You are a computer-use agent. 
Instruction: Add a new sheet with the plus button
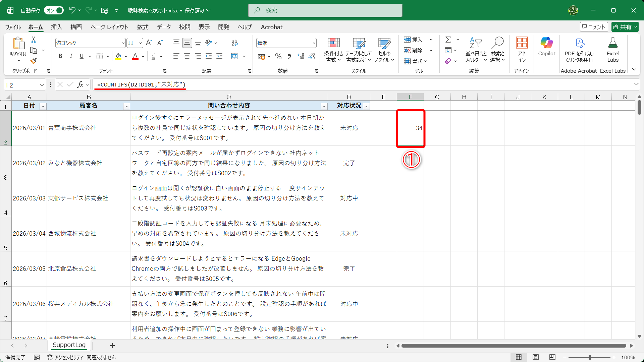(113, 345)
